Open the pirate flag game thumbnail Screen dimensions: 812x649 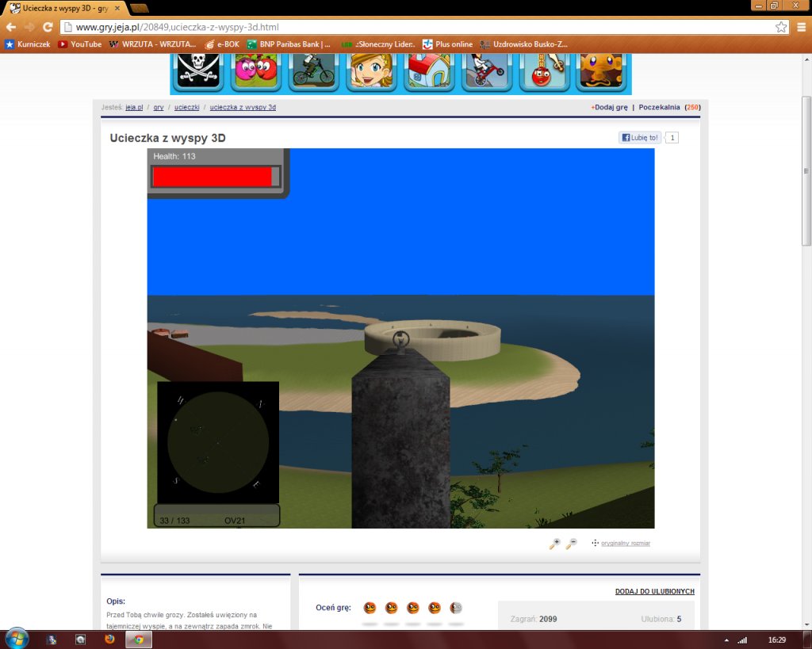(197, 71)
